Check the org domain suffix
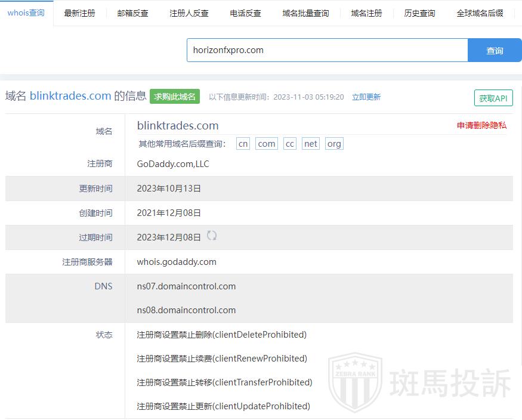Screen dimensions: 522x420 point(334,144)
